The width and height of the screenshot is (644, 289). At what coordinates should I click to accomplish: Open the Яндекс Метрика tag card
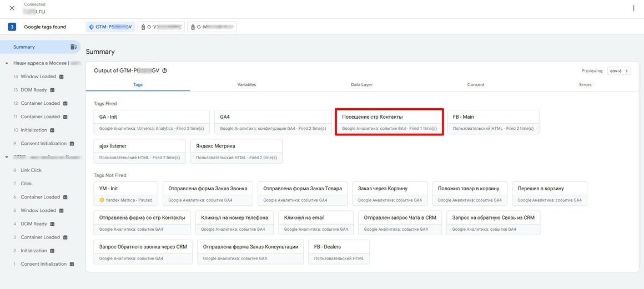237,151
